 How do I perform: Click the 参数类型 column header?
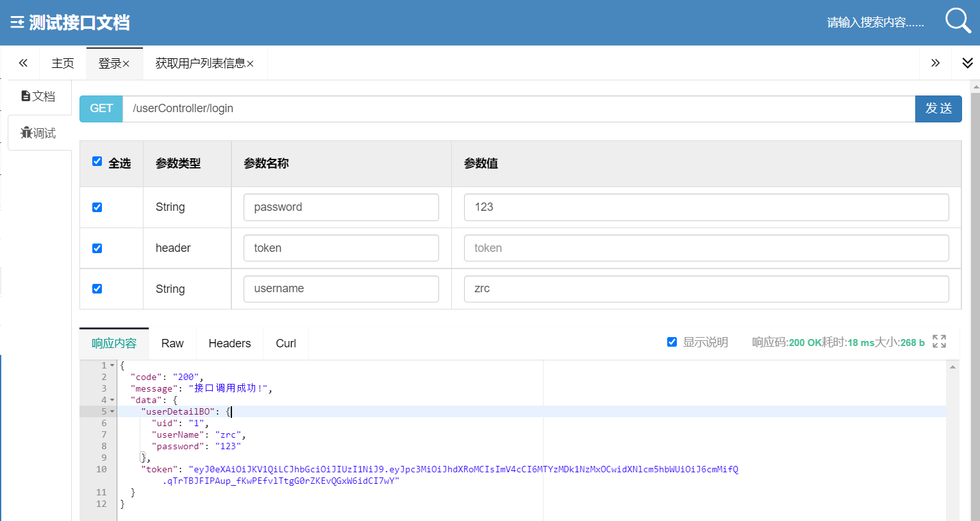[178, 163]
